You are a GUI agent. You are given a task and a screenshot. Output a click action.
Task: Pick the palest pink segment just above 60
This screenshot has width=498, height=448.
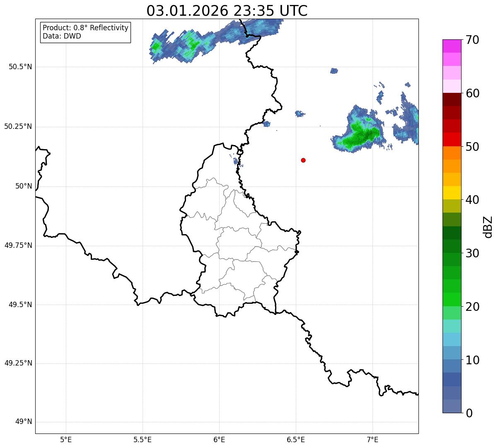(x=452, y=86)
